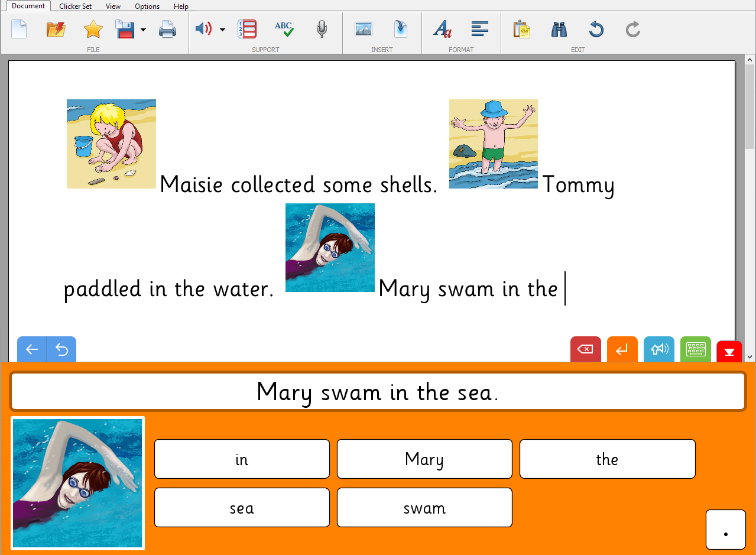756x555 pixels.
Task: Open font formatting options
Action: pos(442,29)
